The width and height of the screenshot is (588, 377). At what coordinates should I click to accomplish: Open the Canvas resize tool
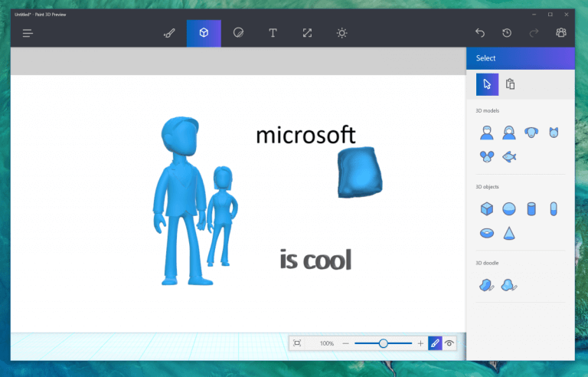(x=307, y=33)
